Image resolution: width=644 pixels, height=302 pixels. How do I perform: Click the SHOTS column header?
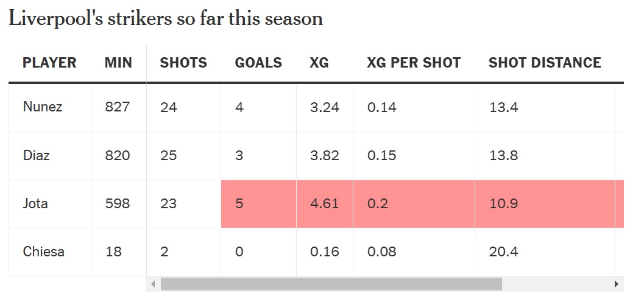click(x=183, y=63)
